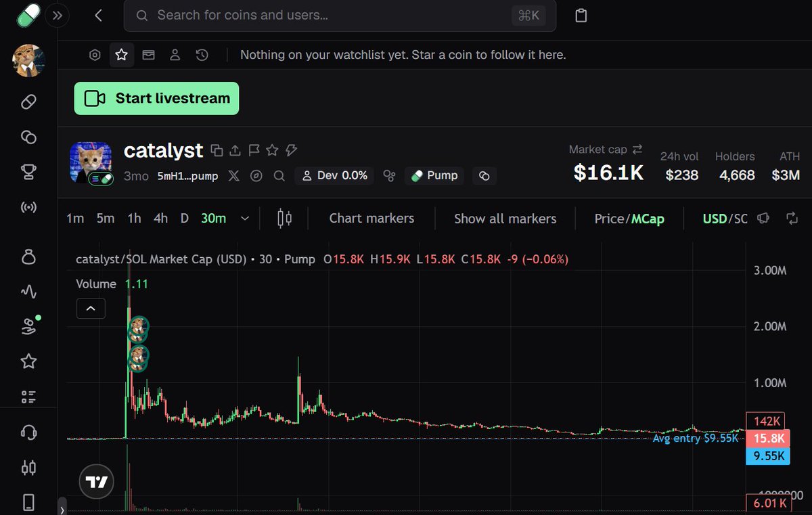Viewport: 812px width, 515px height.
Task: Select the D daily timeframe
Action: [184, 218]
